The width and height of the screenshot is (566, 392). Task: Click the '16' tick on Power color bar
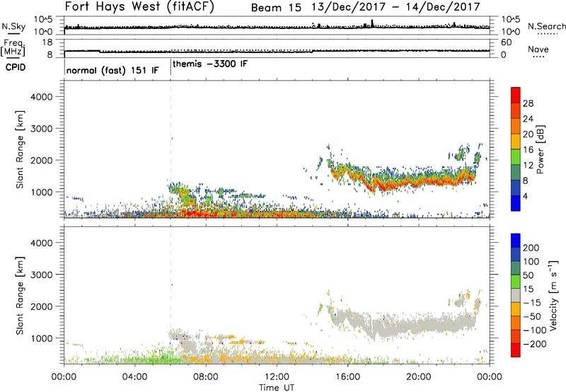click(528, 150)
